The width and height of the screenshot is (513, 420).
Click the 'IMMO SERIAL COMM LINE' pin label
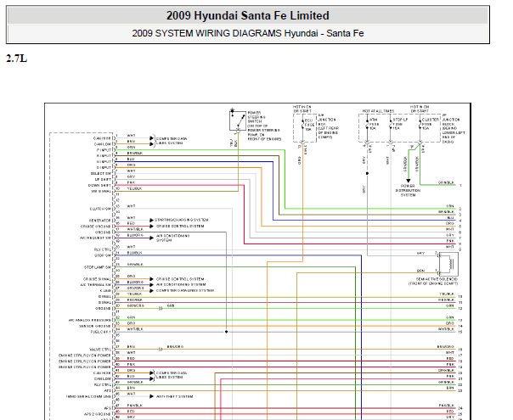point(88,396)
